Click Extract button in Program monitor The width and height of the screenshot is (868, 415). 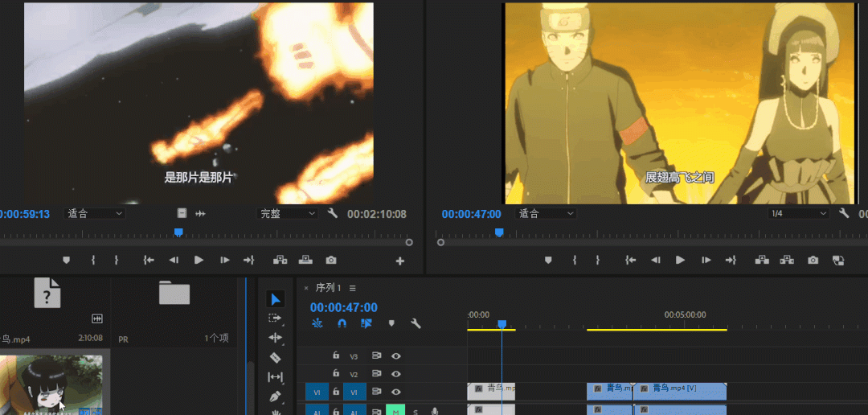[787, 260]
